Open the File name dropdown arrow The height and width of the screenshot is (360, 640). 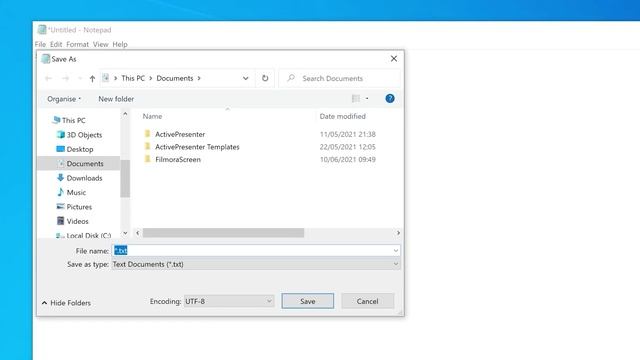click(396, 251)
